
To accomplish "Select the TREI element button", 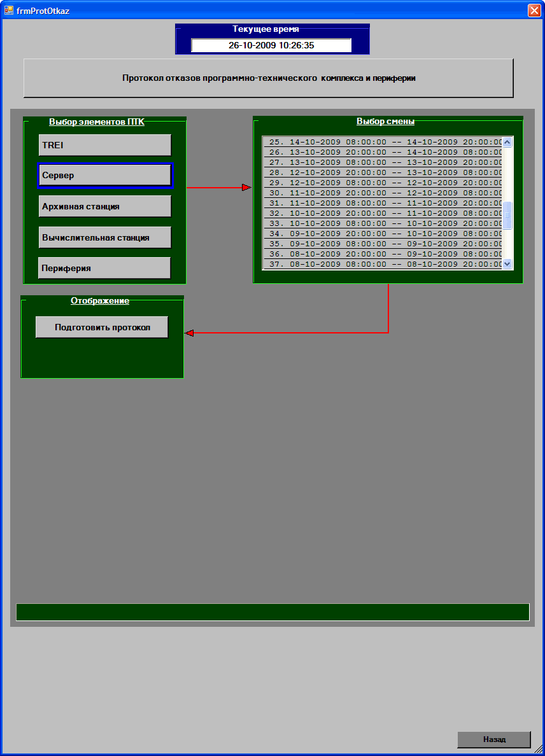I will 104,145.
